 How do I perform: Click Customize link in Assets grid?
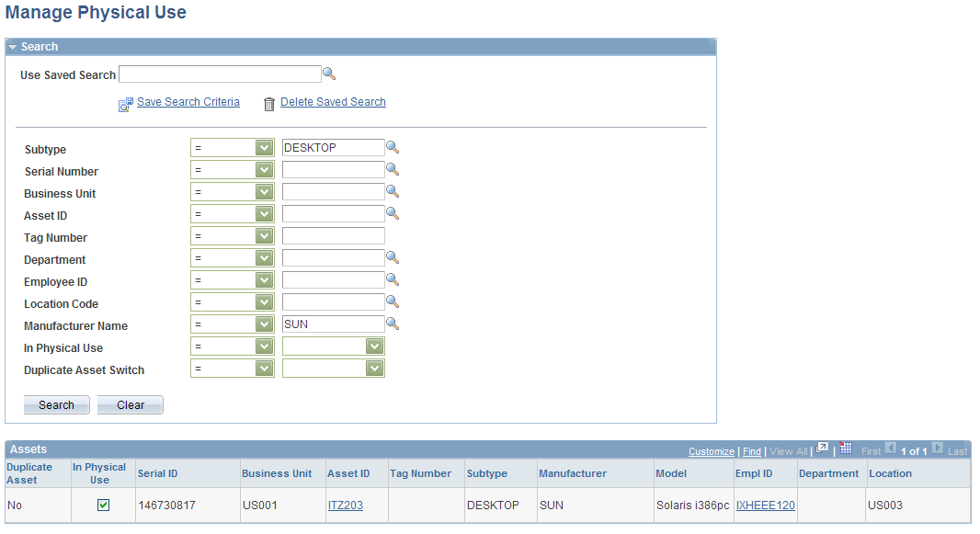point(712,451)
